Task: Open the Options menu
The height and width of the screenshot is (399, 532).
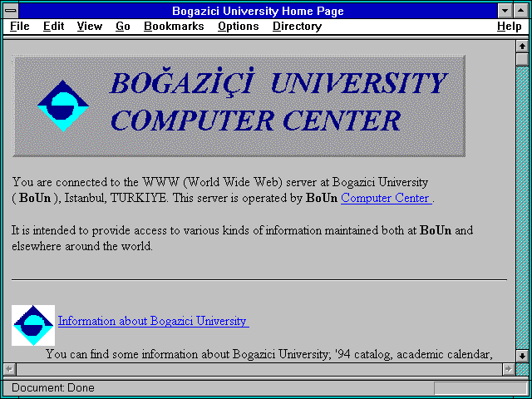Action: (x=239, y=27)
